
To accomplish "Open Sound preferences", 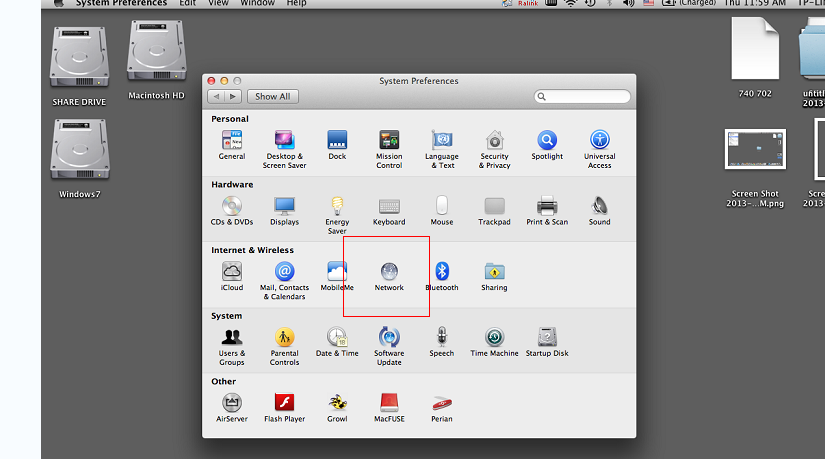I will point(599,211).
